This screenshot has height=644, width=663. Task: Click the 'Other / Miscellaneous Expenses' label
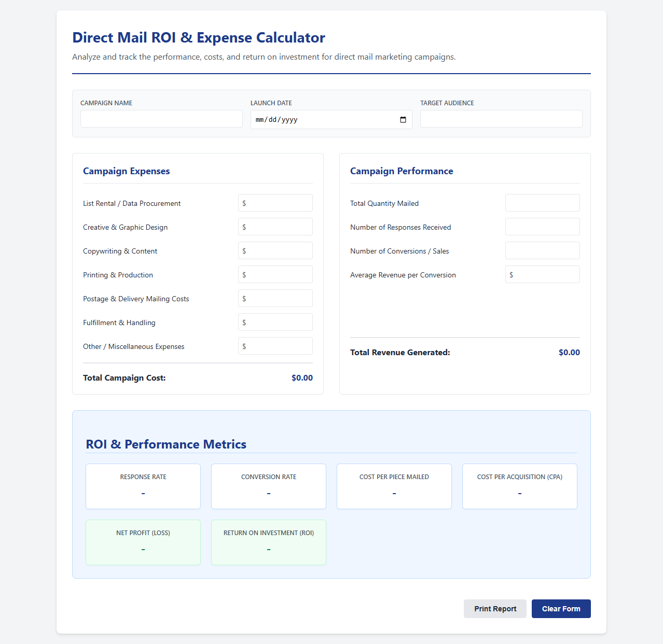[134, 346]
